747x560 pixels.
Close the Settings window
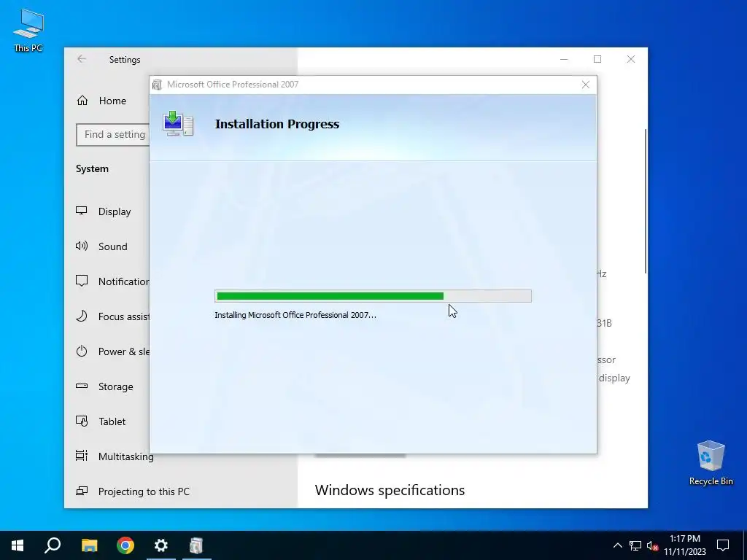tap(631, 59)
